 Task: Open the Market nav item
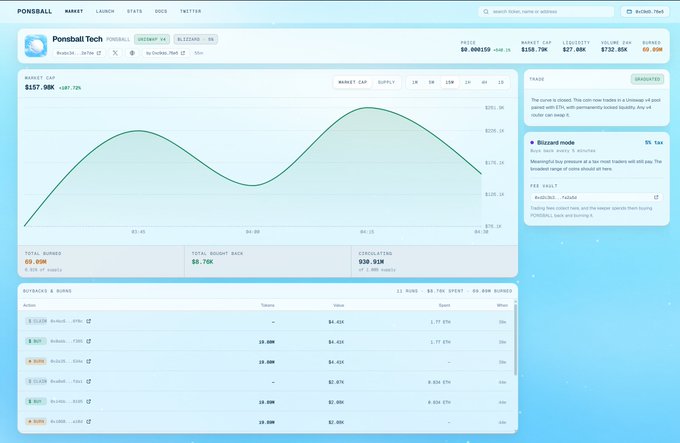click(74, 11)
